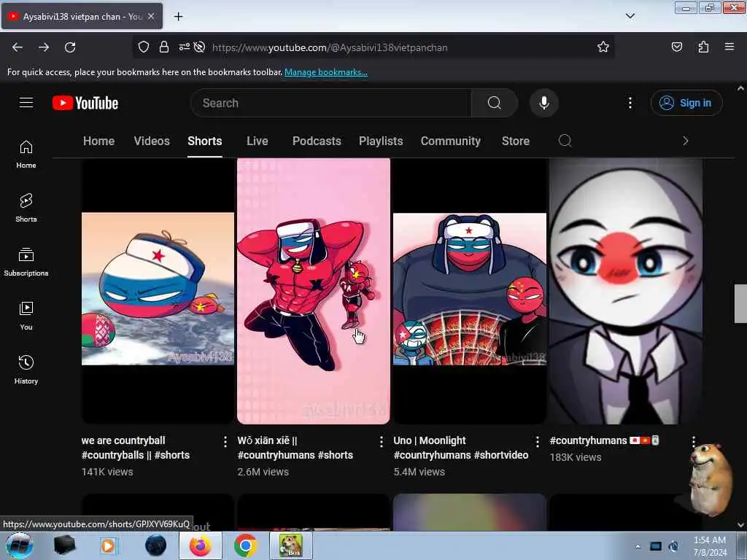Viewport: 747px width, 560px height.
Task: Switch to Playlists tab
Action: 381,141
